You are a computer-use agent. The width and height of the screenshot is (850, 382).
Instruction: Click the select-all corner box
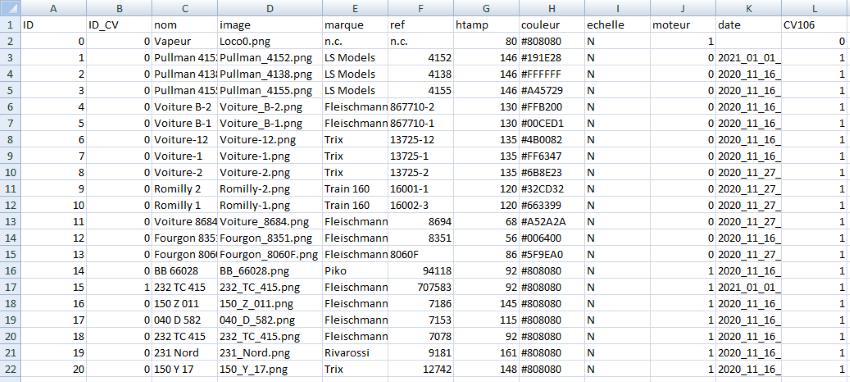(x=10, y=8)
